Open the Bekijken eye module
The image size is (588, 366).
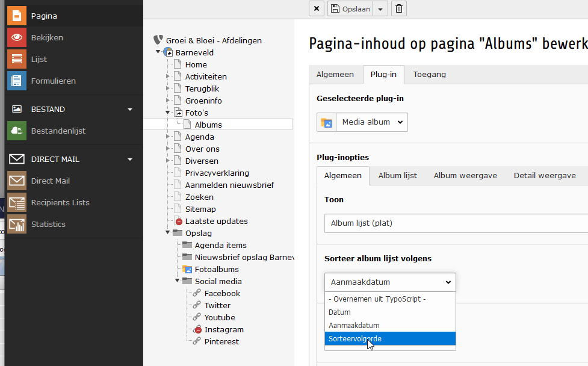[17, 37]
